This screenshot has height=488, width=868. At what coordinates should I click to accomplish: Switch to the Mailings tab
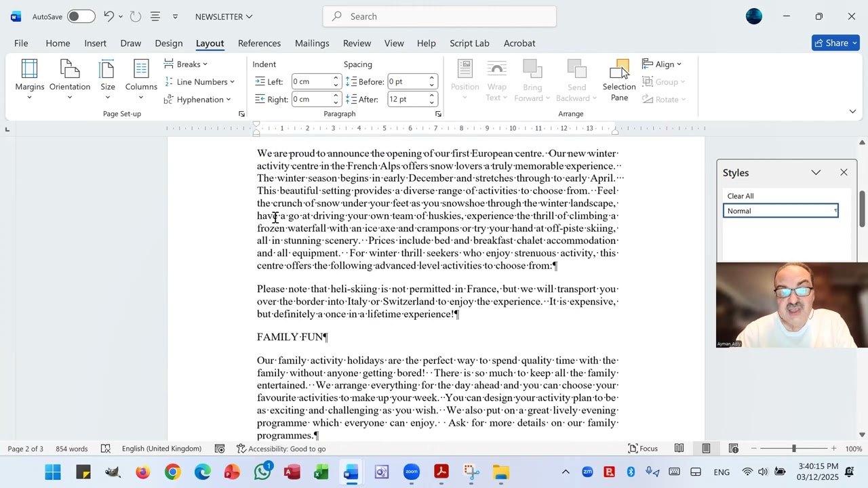pyautogui.click(x=312, y=43)
